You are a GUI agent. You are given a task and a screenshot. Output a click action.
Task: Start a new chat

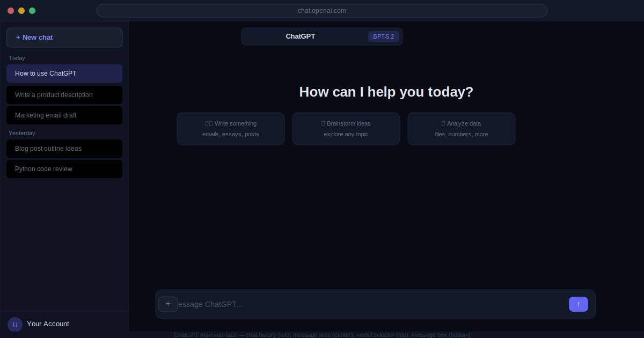(x=64, y=38)
